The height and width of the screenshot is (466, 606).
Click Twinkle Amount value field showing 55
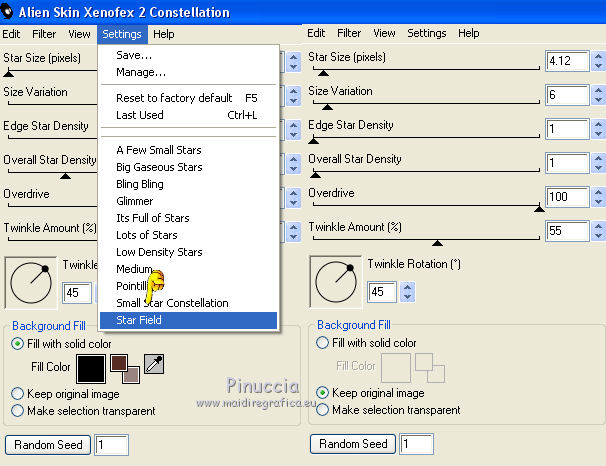[x=567, y=231]
